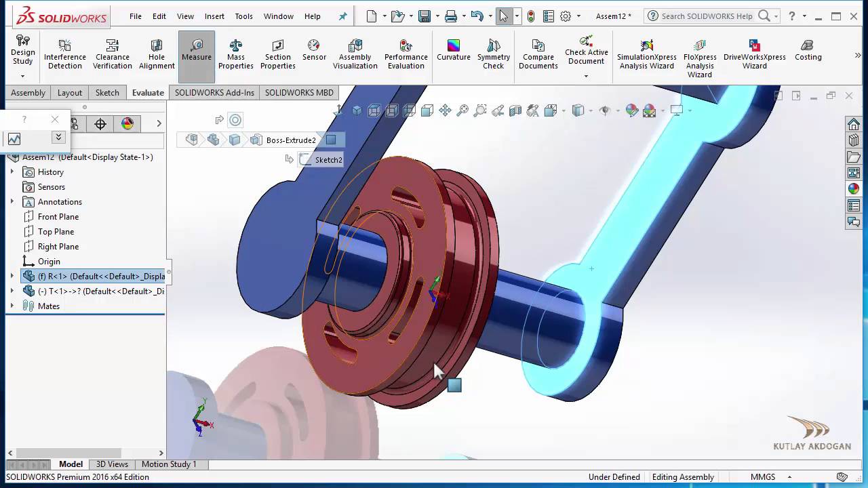Open the SOLIDWORKS MBD tab
The image size is (868, 488).
coord(299,93)
